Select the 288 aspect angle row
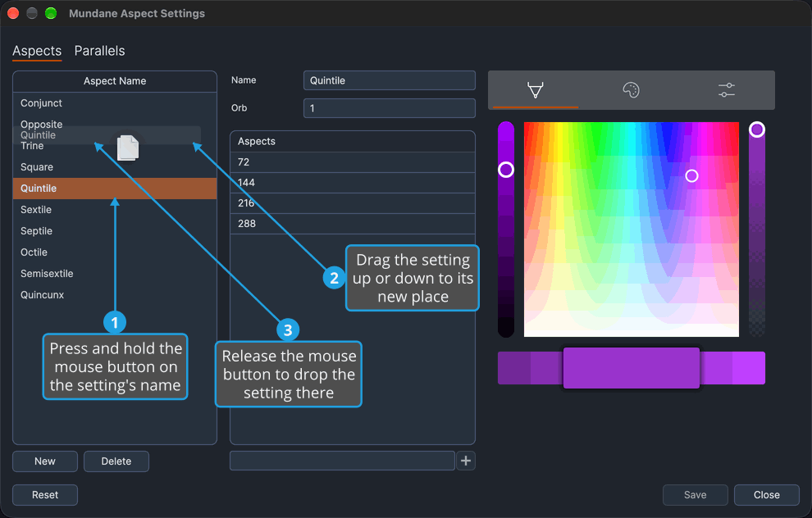Screen dimensions: 812x518 (x=353, y=224)
